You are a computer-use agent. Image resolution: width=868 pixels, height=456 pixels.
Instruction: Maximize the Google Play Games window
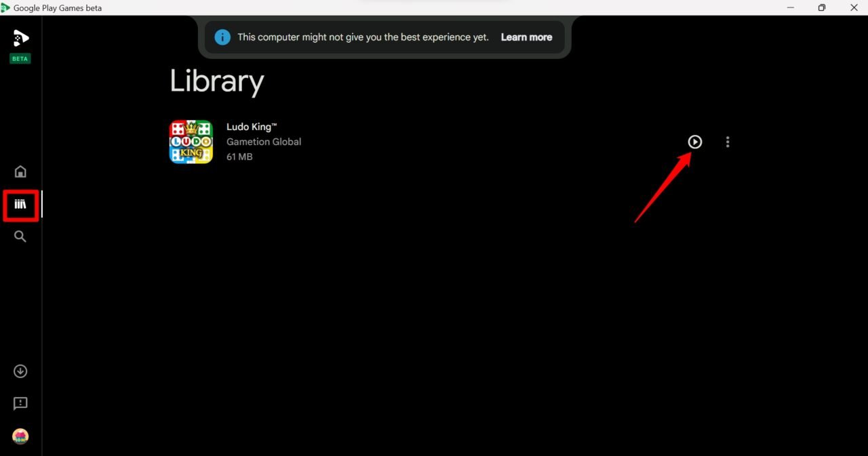[821, 7]
